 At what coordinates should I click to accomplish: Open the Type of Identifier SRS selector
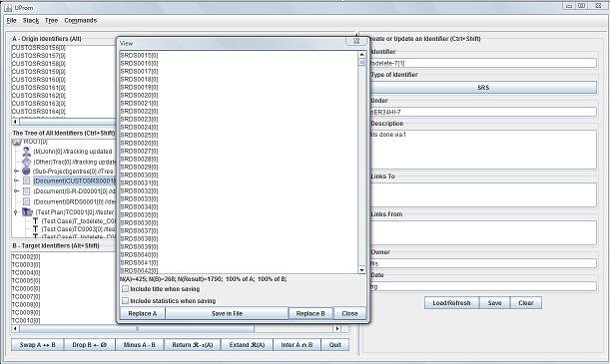click(483, 88)
